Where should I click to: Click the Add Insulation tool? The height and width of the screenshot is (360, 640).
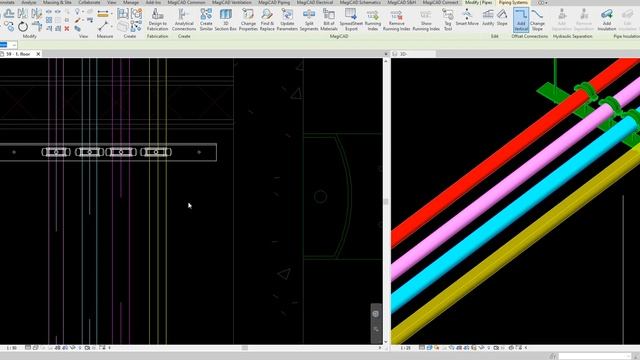607,20
